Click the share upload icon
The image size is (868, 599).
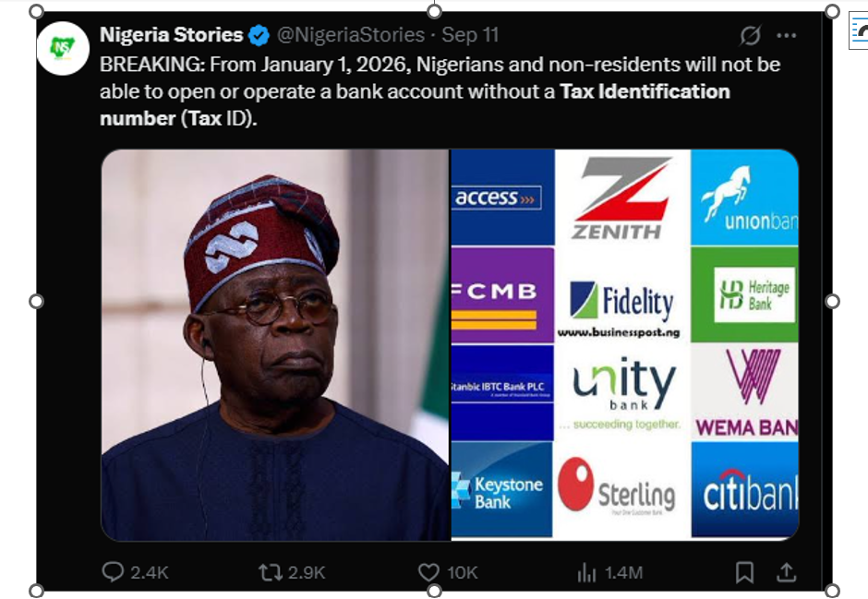click(x=786, y=572)
